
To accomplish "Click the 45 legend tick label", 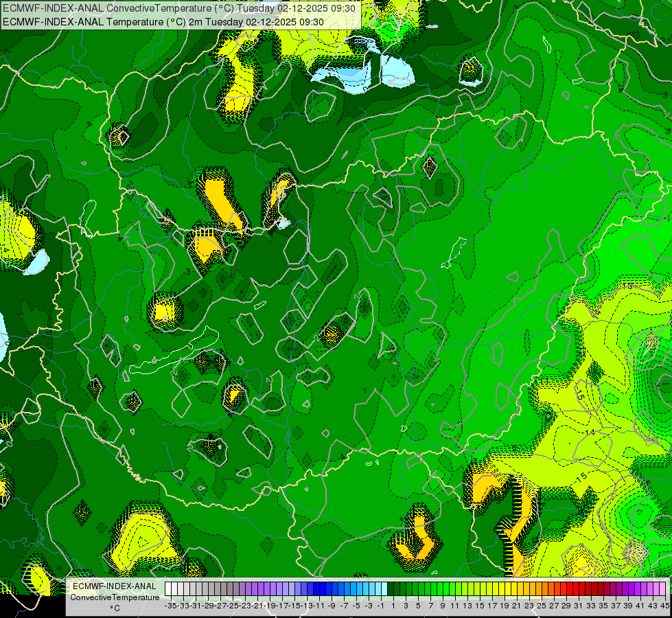I will point(664,606).
